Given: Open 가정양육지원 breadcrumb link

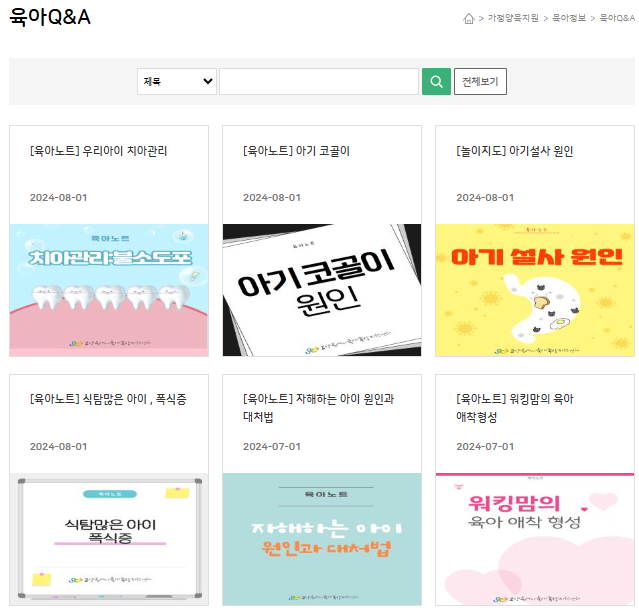Looking at the screenshot, I should coord(513,18).
